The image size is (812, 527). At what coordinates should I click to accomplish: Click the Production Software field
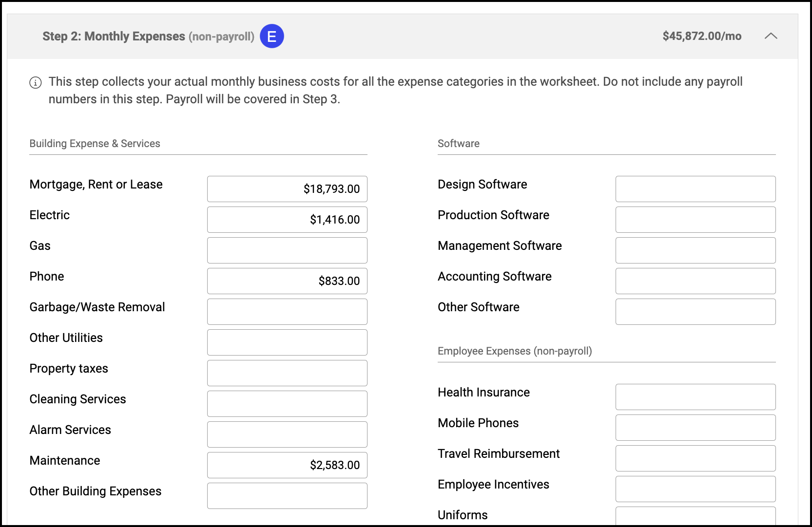[x=696, y=220]
